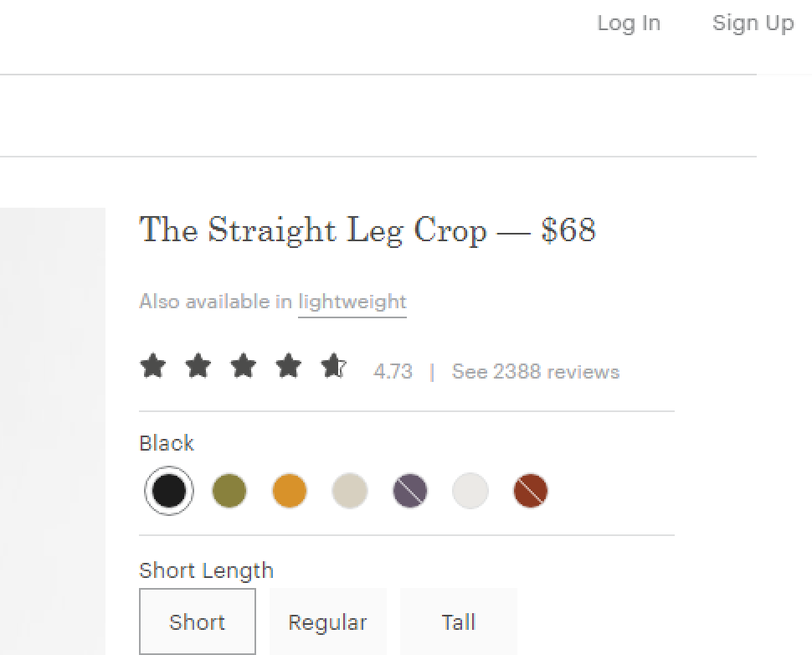Viewport: 812px width, 655px height.
Task: Open the Log In page
Action: (x=629, y=23)
